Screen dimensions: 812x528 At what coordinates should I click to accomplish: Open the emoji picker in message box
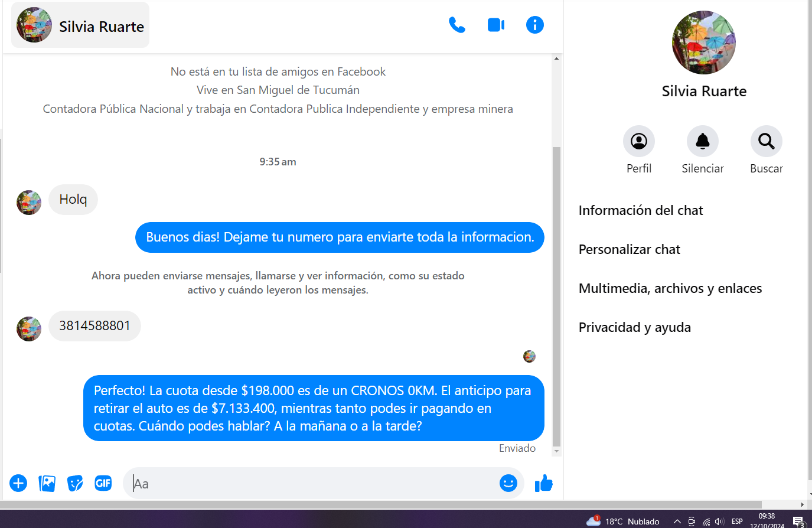[508, 483]
